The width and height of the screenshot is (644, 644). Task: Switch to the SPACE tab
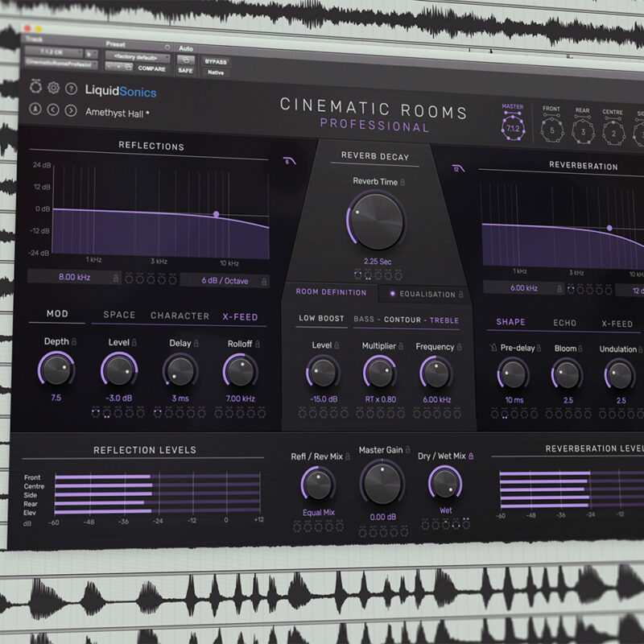[119, 315]
